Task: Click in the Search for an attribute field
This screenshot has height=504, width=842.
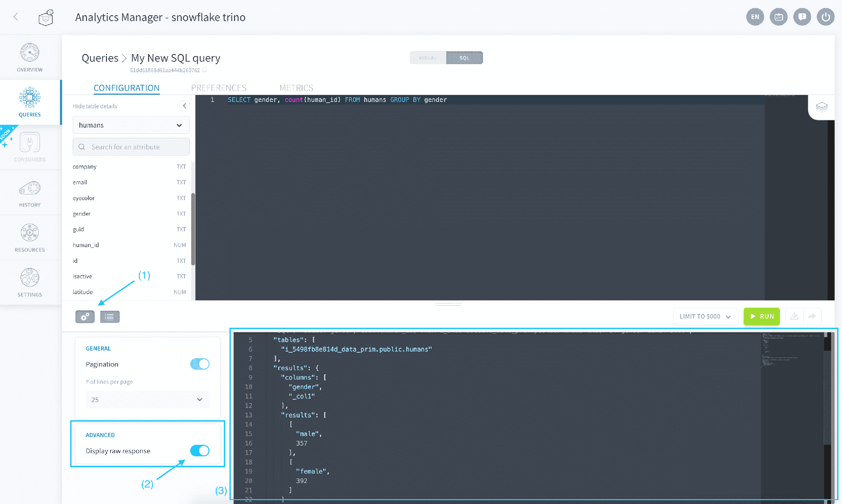Action: point(131,147)
